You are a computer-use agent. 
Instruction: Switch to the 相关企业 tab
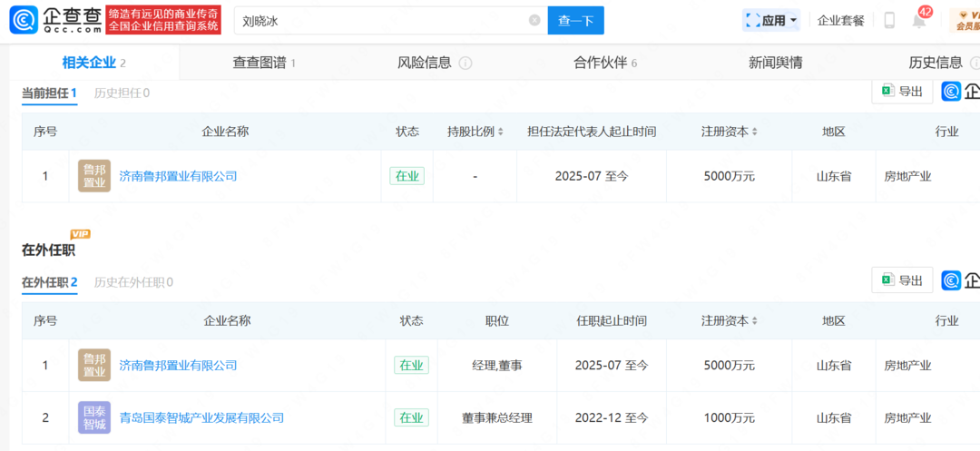click(94, 63)
